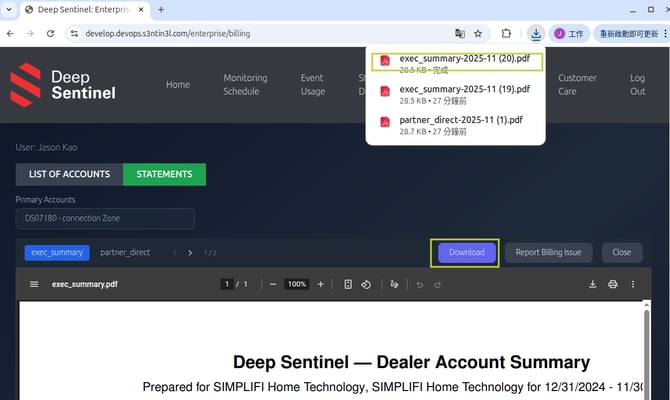Select the exec_summary document tab

click(57, 253)
